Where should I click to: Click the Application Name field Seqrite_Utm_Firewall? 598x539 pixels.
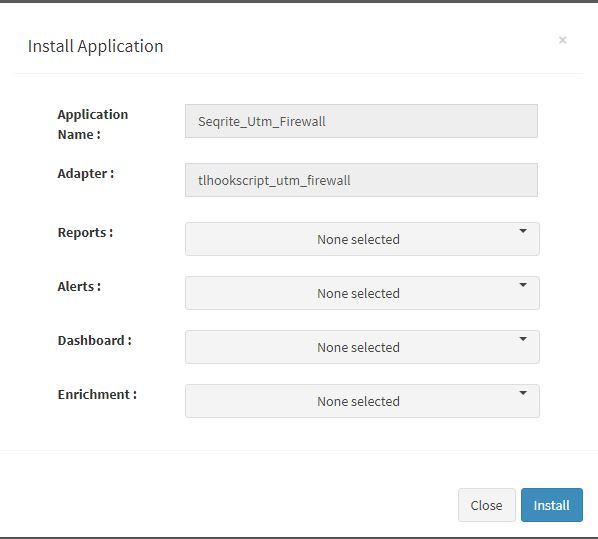(x=361, y=121)
